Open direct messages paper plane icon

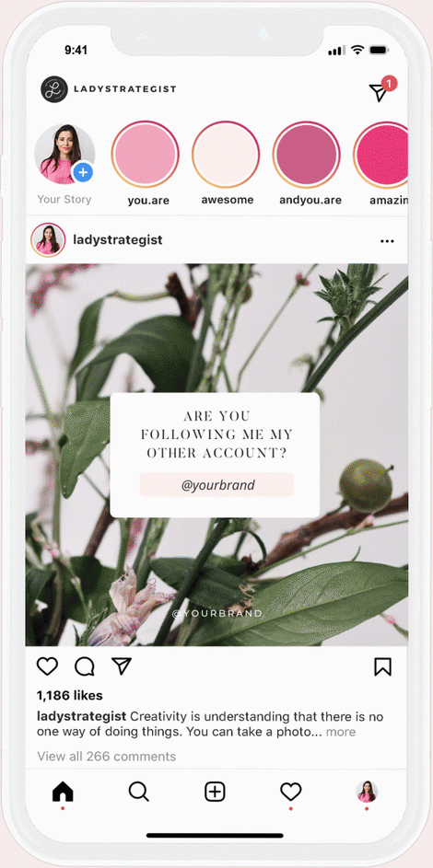point(379,92)
